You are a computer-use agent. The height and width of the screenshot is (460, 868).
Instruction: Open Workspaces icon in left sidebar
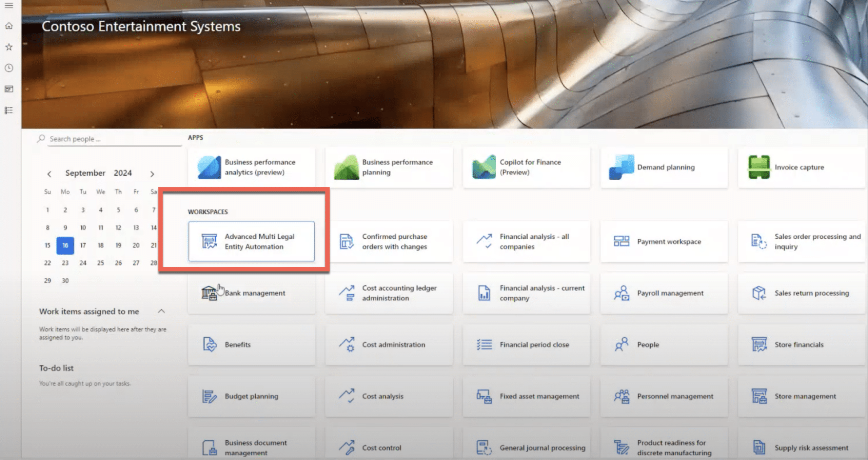point(9,89)
